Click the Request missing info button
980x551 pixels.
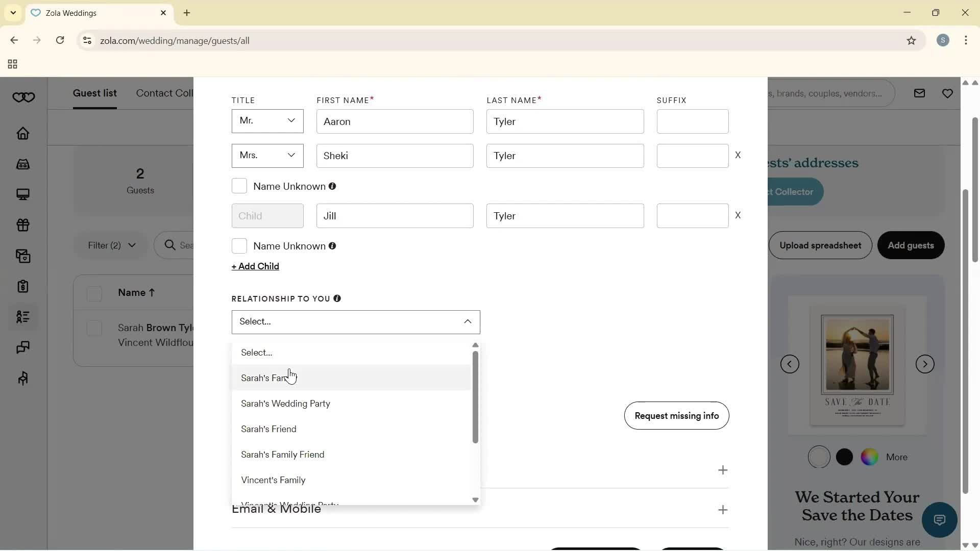676,416
